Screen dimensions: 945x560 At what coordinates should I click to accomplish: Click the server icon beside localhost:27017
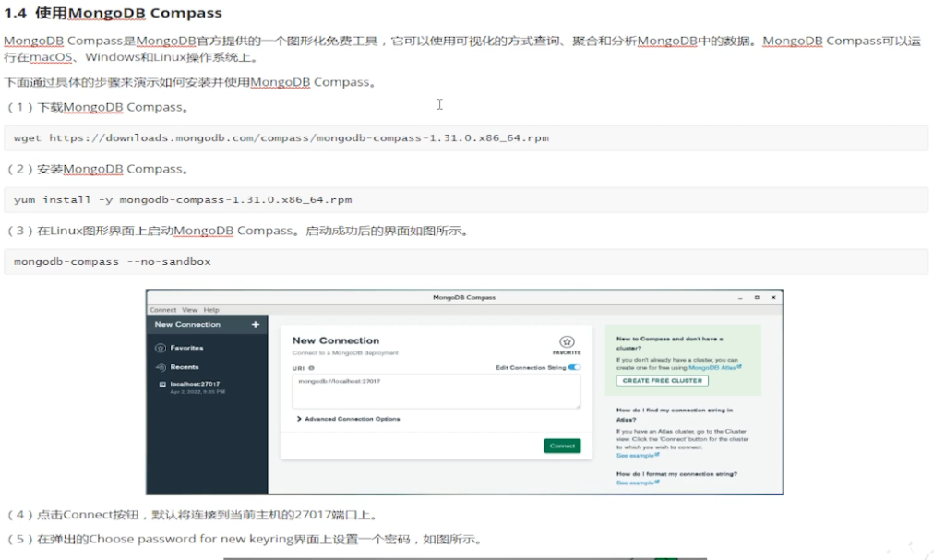162,384
